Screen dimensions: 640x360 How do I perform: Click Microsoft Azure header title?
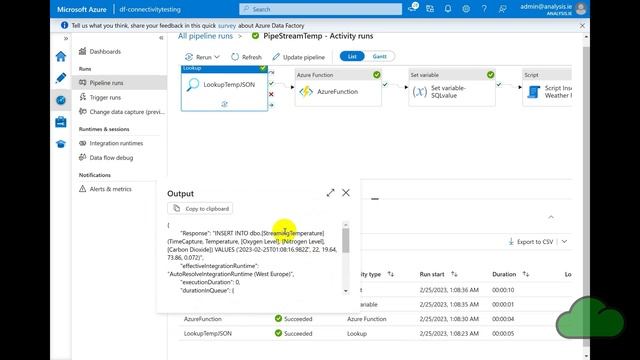(82, 9)
